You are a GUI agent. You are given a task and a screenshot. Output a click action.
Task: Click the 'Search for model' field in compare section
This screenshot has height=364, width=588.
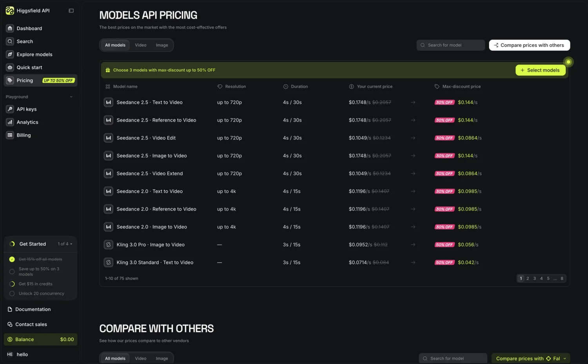pyautogui.click(x=453, y=359)
